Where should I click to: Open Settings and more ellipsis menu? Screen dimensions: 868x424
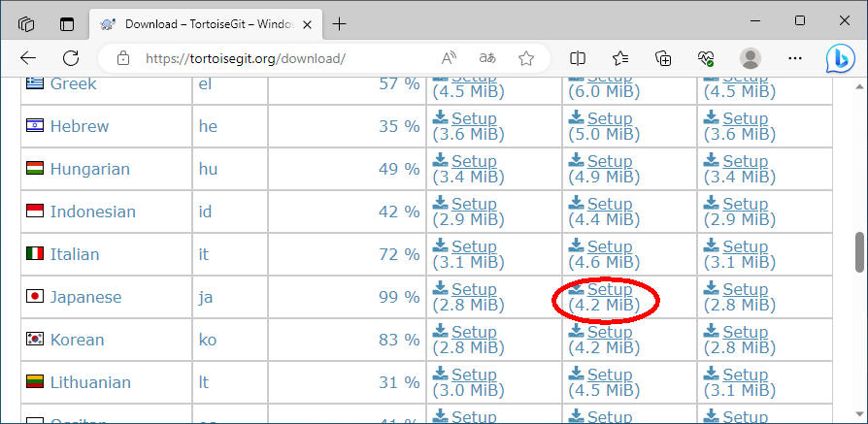pos(794,58)
